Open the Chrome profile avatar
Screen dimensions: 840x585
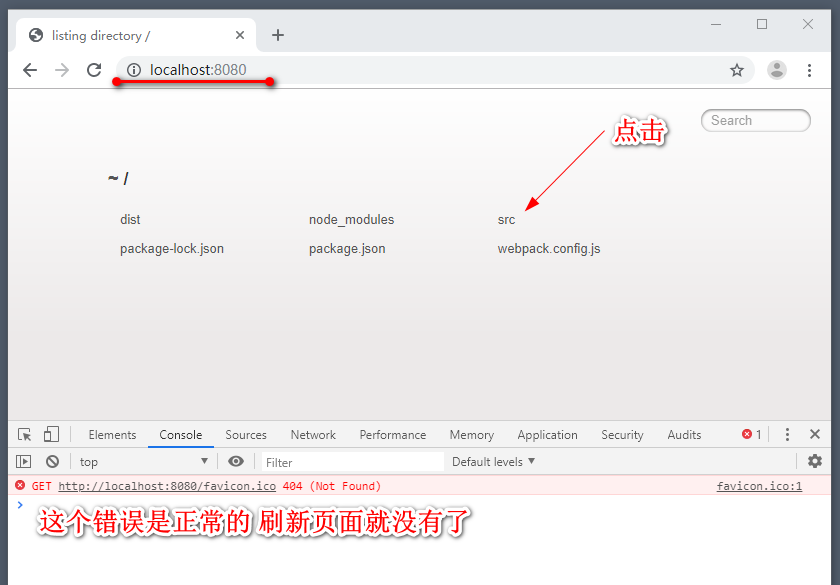776,70
